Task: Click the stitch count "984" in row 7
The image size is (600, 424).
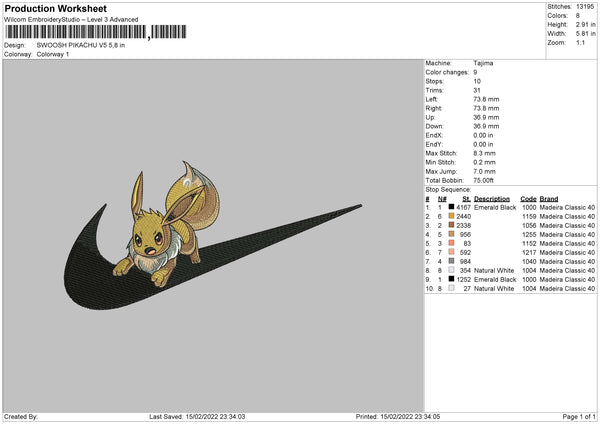Action: [x=465, y=261]
